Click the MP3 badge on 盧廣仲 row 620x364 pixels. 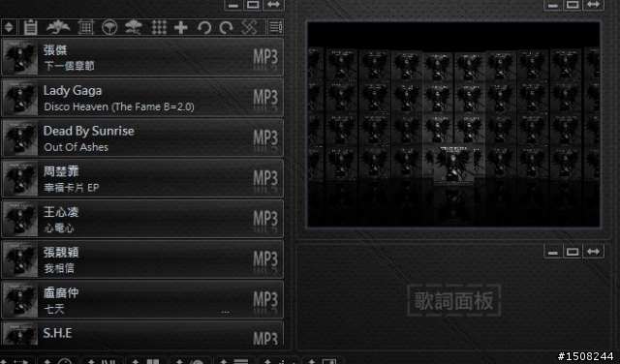pos(265,300)
